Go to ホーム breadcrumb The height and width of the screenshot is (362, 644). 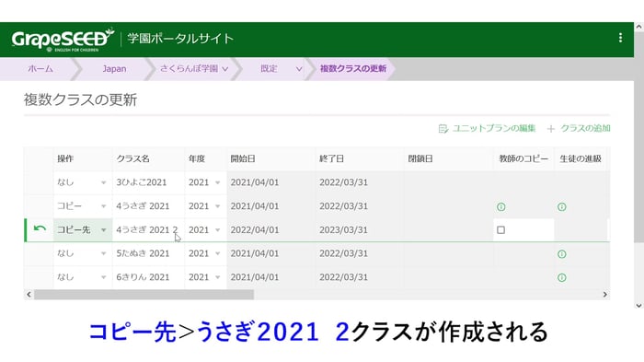point(40,69)
